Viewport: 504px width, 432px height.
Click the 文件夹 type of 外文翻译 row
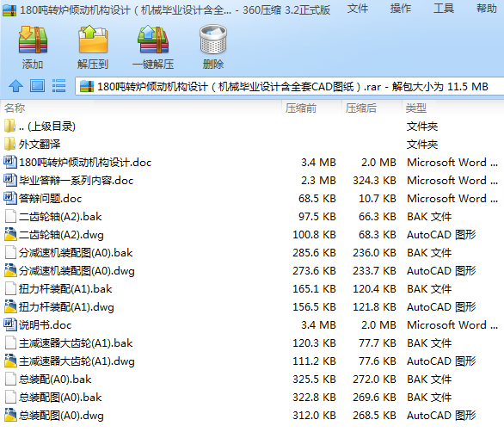[x=422, y=144]
